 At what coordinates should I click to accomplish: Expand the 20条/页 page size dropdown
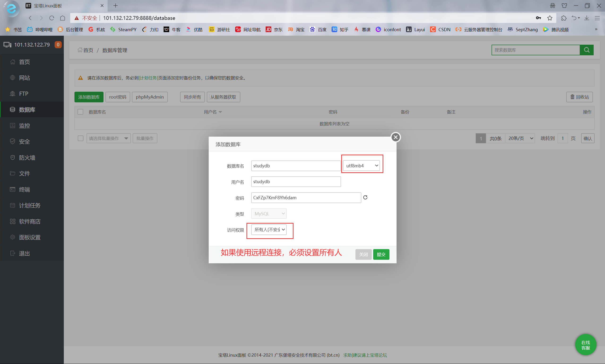[520, 138]
